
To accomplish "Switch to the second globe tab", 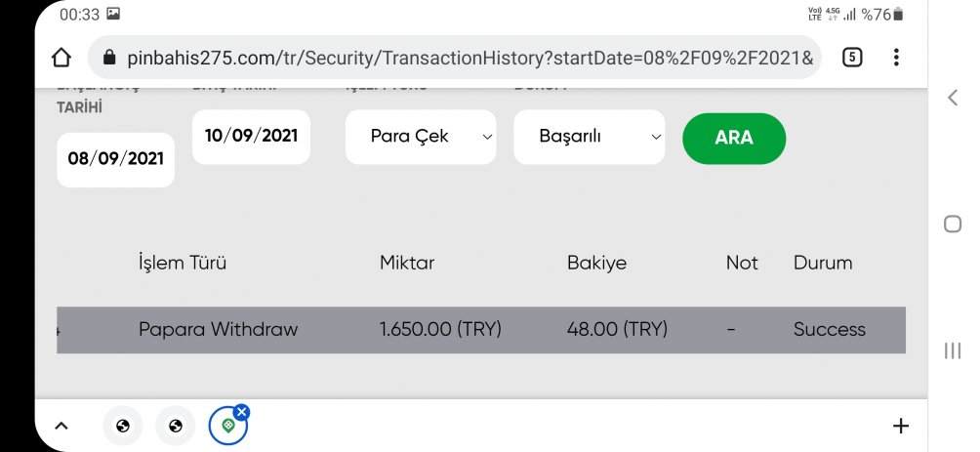I will tap(176, 427).
